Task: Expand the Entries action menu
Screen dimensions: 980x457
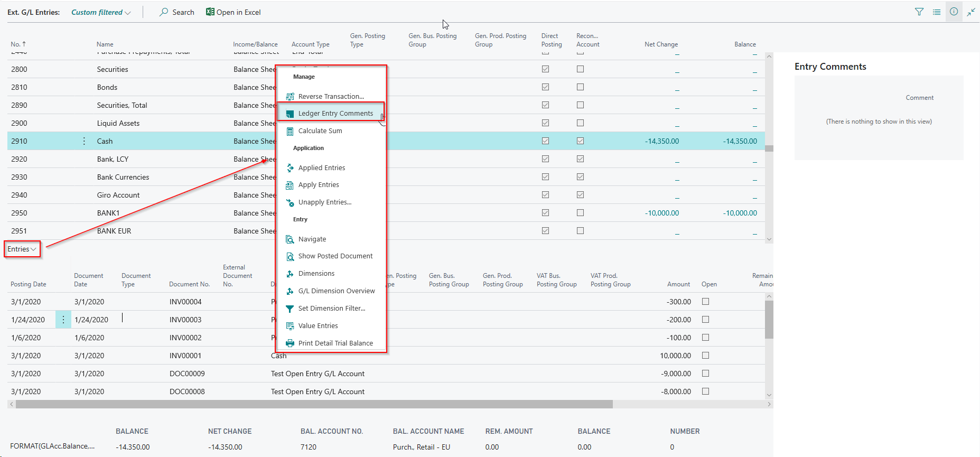Action: tap(22, 249)
